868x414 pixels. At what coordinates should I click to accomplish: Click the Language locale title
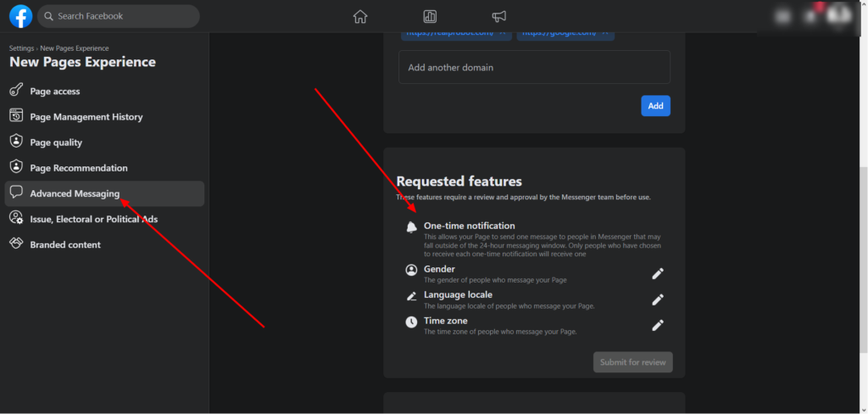tap(458, 294)
